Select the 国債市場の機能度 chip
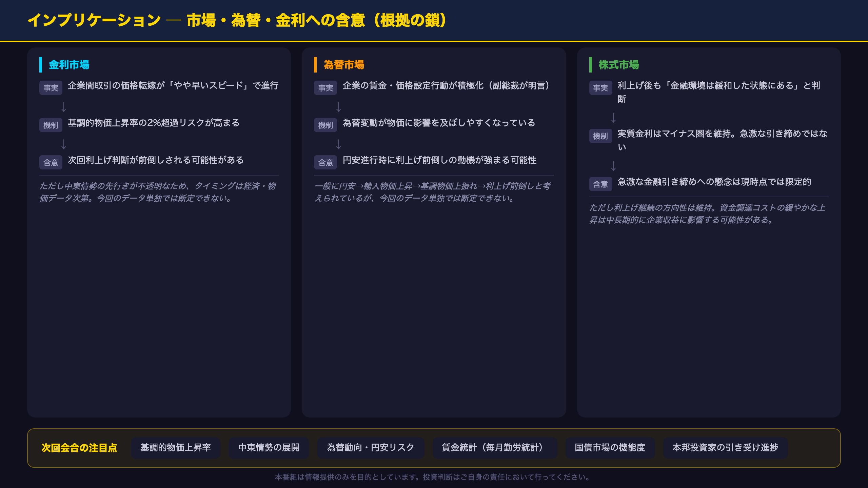 pyautogui.click(x=610, y=448)
